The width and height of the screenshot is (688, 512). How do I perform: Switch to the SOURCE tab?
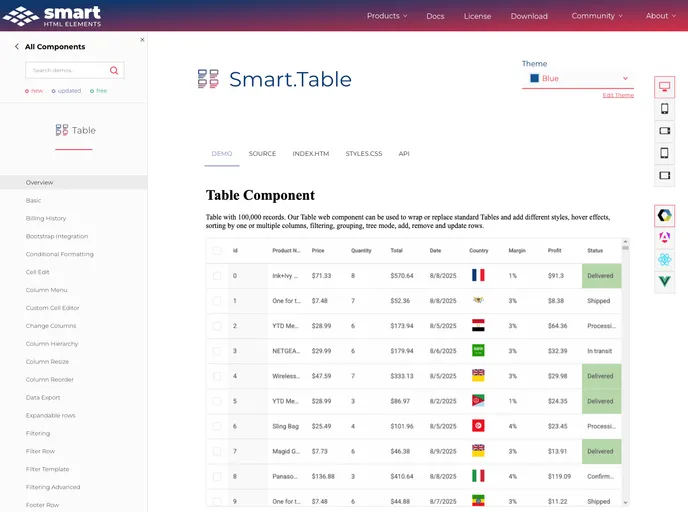point(262,154)
